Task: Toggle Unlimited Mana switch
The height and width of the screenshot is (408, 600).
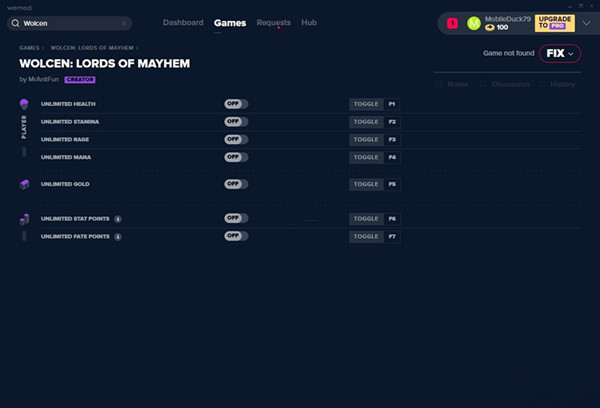Action: 236,157
